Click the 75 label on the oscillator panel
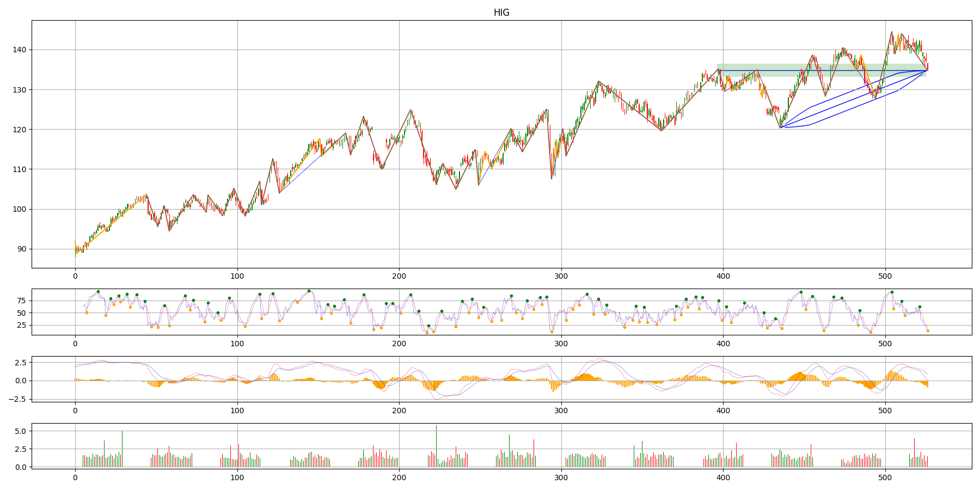The height and width of the screenshot is (490, 980). tap(22, 301)
